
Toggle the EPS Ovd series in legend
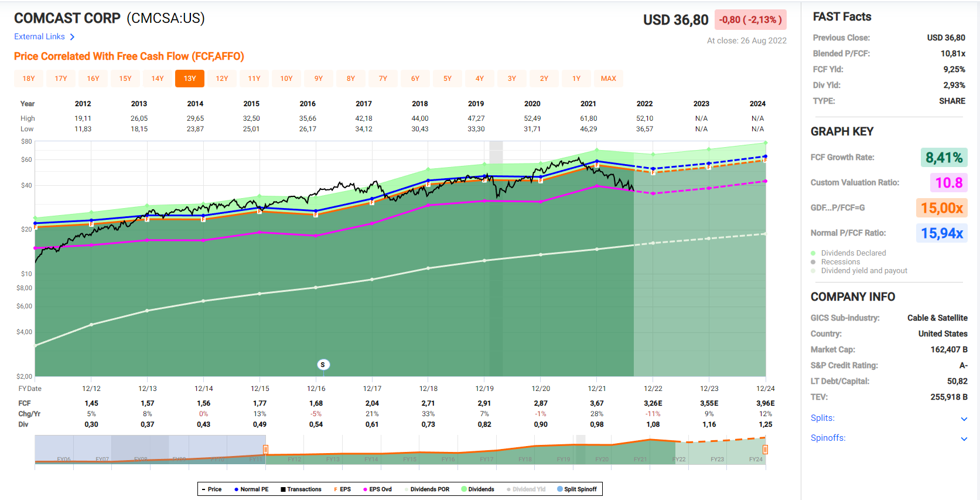coord(377,489)
